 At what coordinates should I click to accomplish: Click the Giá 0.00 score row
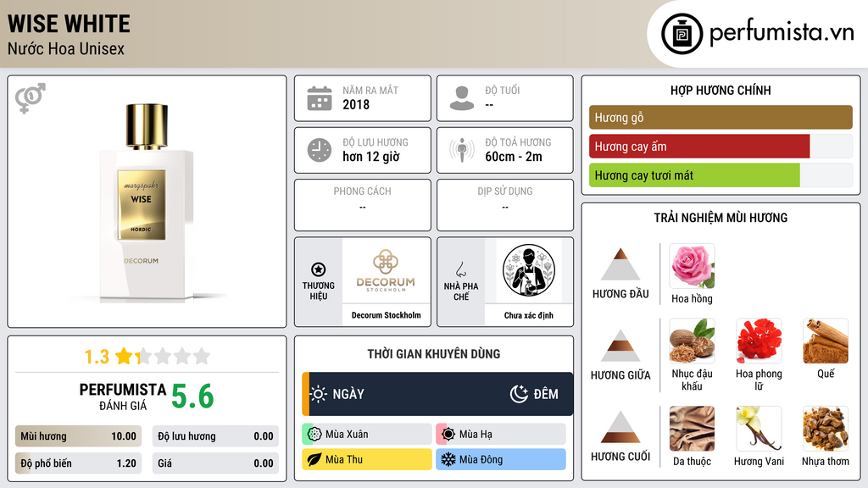pos(215,463)
